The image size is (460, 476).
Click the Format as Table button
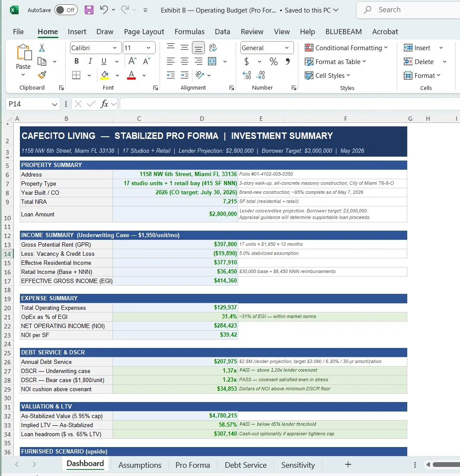coord(335,61)
